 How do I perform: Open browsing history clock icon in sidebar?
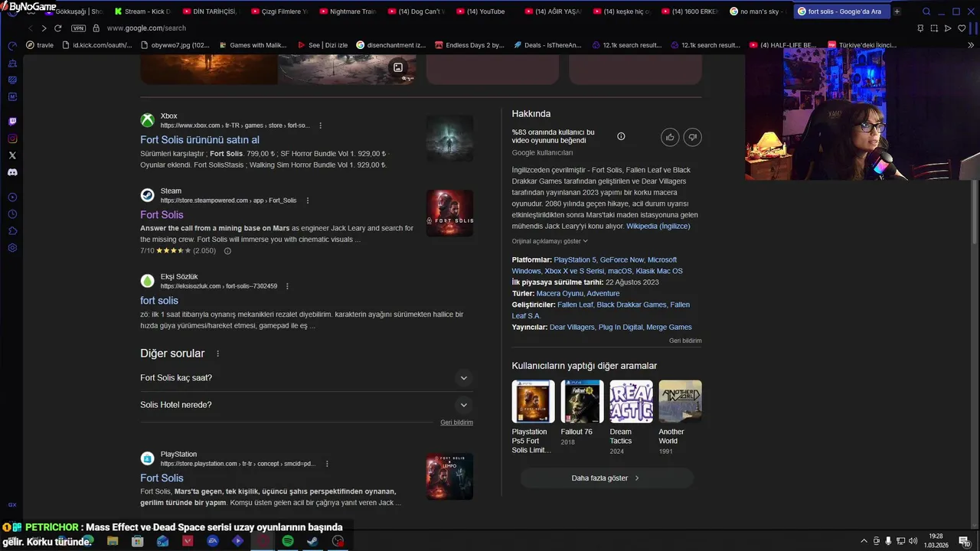point(12,214)
